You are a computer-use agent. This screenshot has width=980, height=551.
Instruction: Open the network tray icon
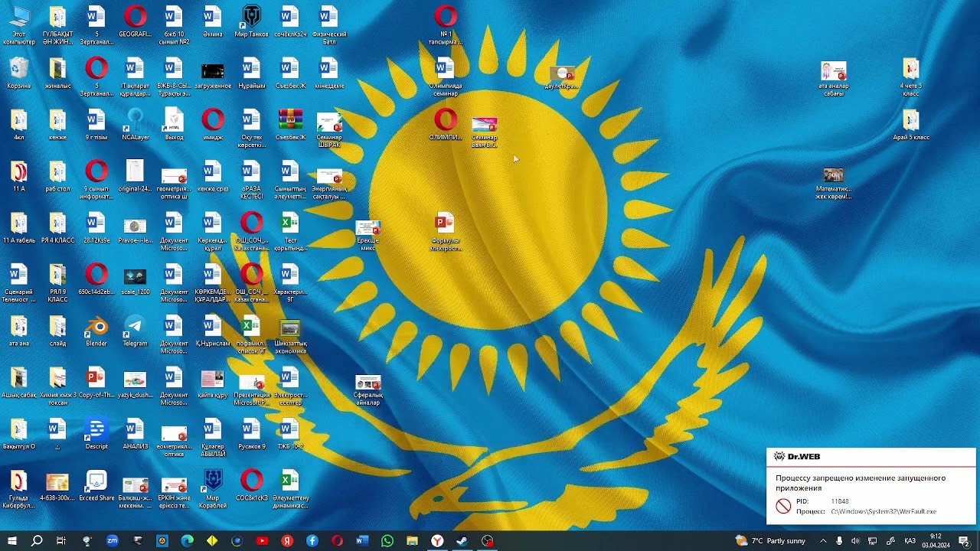coord(872,541)
